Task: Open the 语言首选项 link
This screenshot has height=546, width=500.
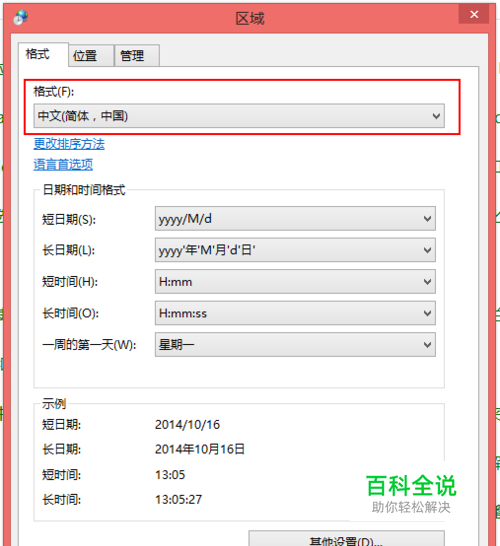Action: pyautogui.click(x=63, y=165)
